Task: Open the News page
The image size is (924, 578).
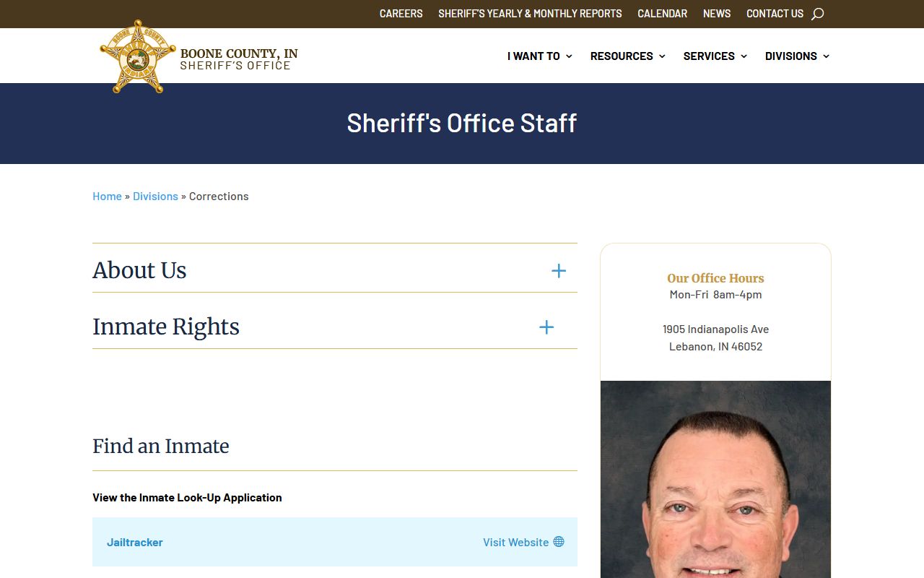Action: (717, 14)
